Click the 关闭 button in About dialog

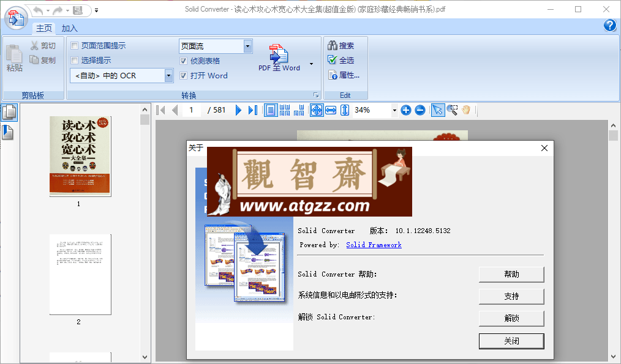(511, 341)
